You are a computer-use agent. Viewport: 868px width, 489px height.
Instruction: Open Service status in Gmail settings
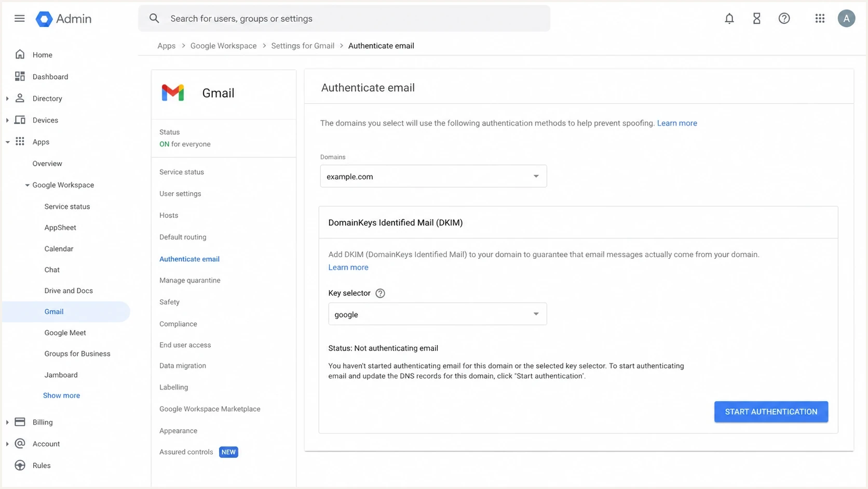[x=182, y=172]
